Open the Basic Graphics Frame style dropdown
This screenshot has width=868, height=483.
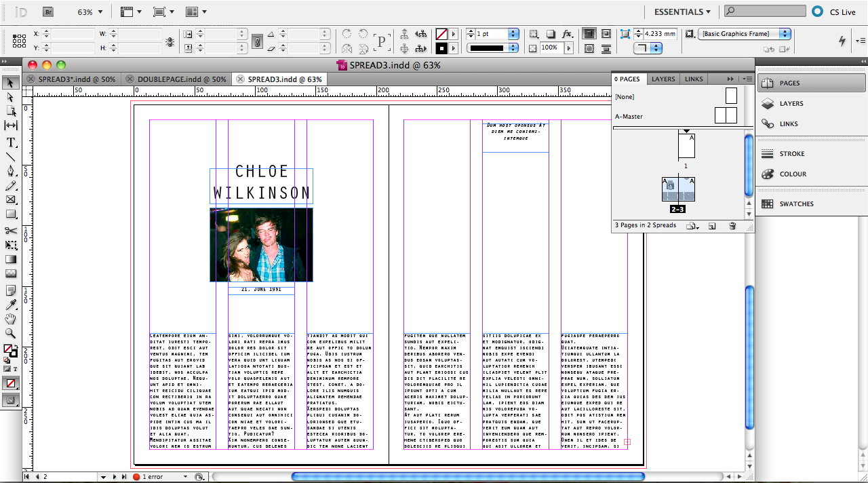[783, 33]
